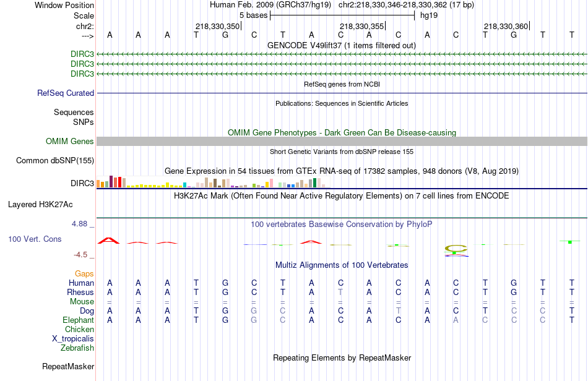Open the Human Feb. 2009 (GRCh37/hg19) title
588x381 pixels.
coord(270,5)
